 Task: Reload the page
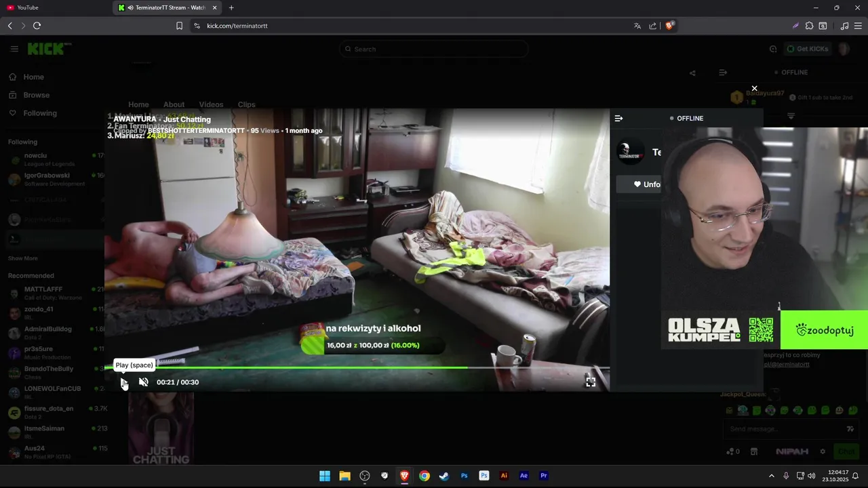(37, 26)
